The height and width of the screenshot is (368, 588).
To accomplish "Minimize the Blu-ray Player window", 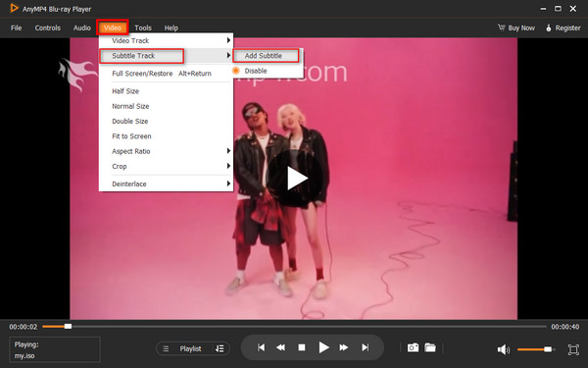I will [x=543, y=9].
